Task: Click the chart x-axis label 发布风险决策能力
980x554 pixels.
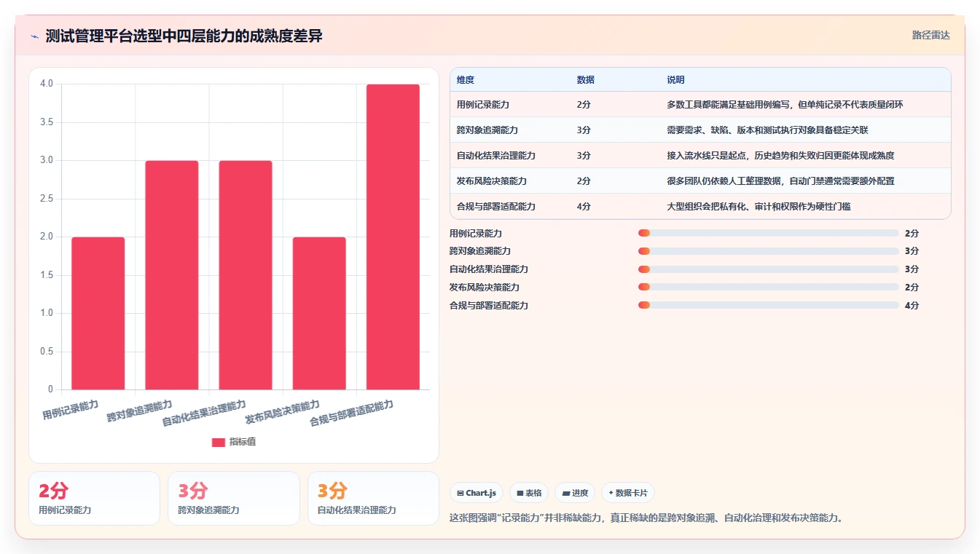Action: pyautogui.click(x=282, y=413)
